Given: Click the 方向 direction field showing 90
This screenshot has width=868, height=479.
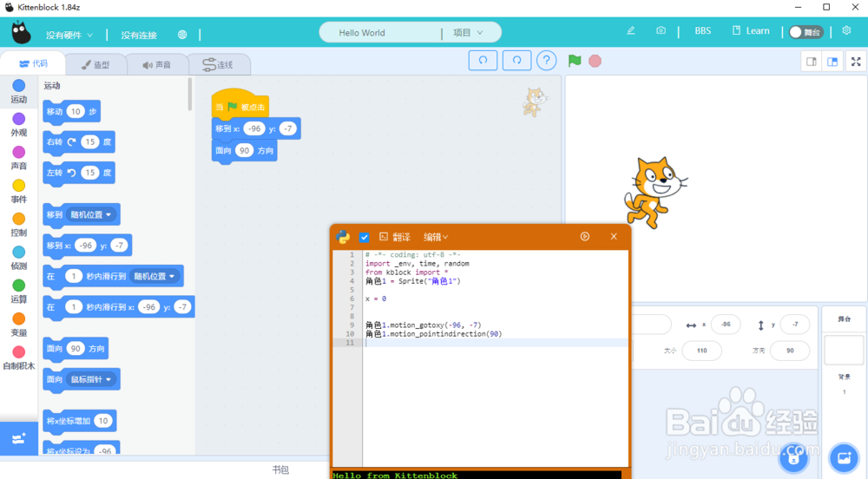Looking at the screenshot, I should (790, 351).
